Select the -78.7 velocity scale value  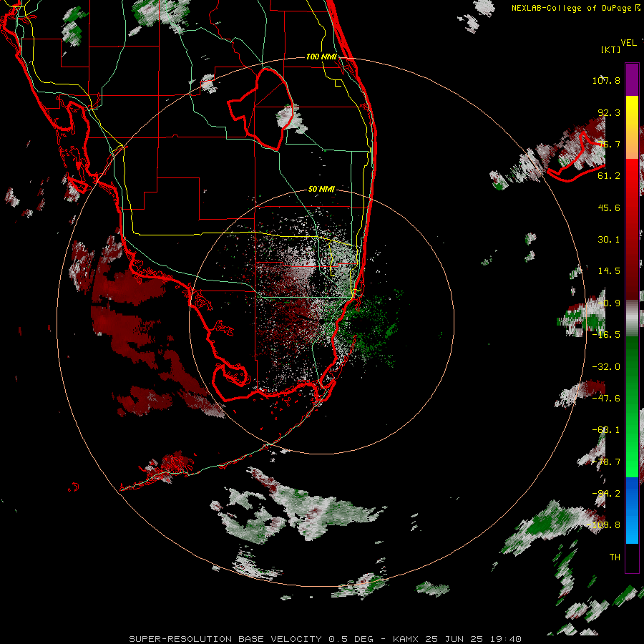(x=606, y=462)
